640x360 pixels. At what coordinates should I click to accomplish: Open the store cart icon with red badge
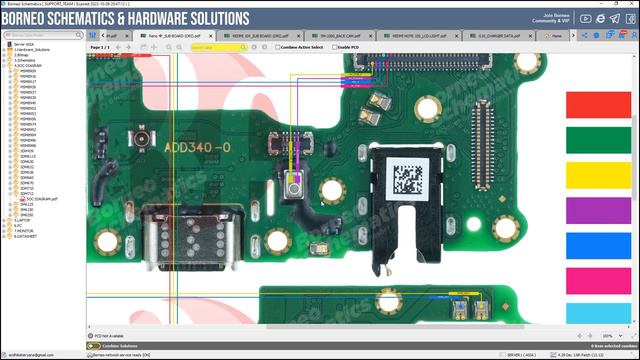[x=622, y=35]
